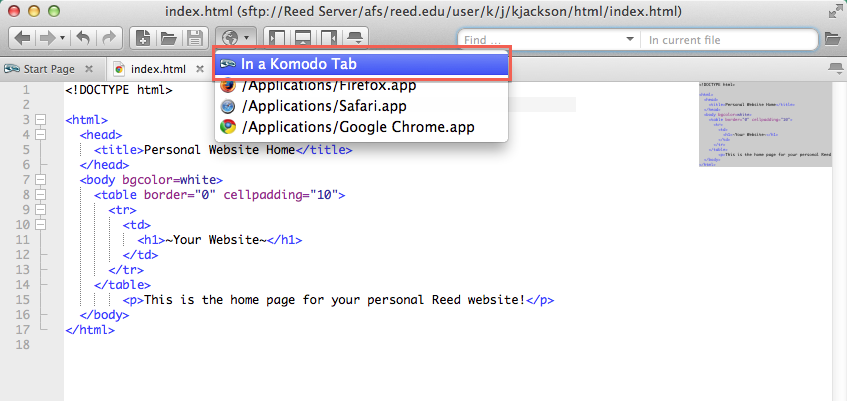Select 'In a Komodo Tab' menu option
The width and height of the screenshot is (847, 401).
(362, 64)
